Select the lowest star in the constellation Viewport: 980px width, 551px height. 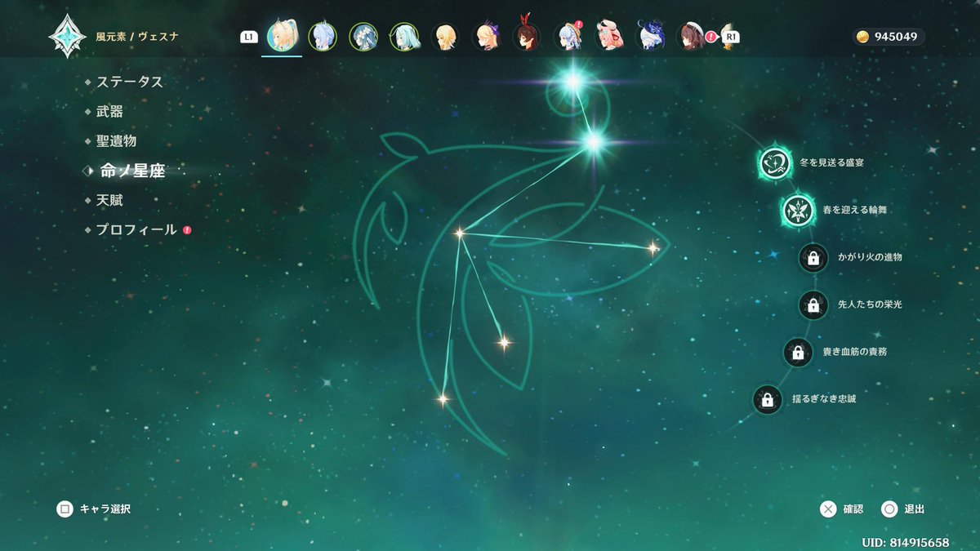pos(443,399)
